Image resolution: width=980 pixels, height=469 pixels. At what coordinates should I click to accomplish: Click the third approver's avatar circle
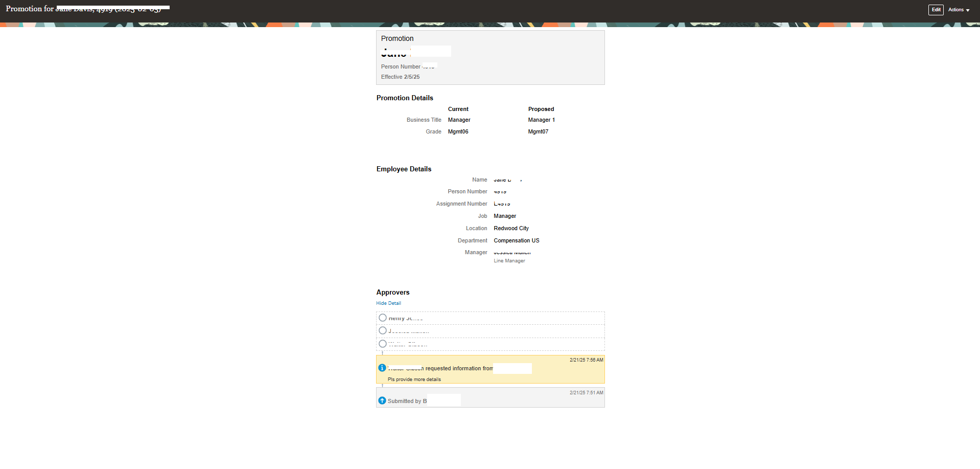pos(382,344)
